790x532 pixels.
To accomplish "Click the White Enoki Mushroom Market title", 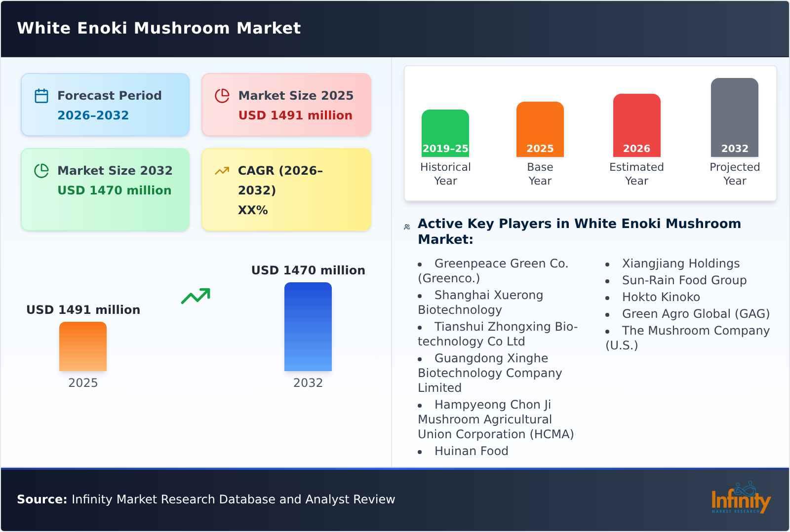I will pos(159,28).
